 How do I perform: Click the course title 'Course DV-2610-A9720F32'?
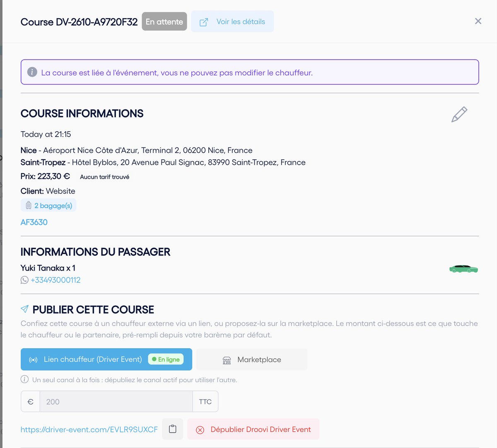pyautogui.click(x=79, y=22)
